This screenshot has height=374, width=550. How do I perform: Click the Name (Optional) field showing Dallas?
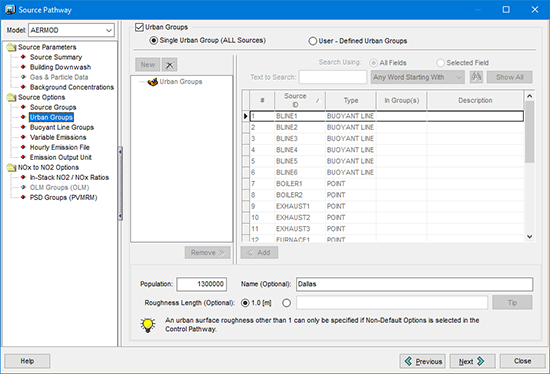tap(415, 284)
